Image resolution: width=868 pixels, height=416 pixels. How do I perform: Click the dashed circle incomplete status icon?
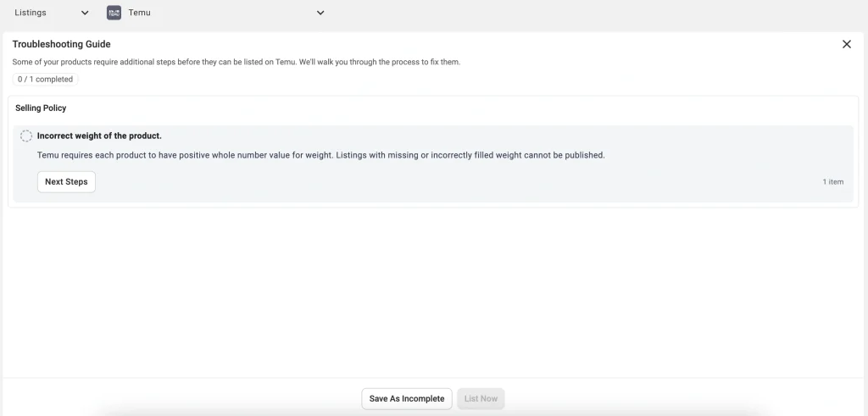26,136
